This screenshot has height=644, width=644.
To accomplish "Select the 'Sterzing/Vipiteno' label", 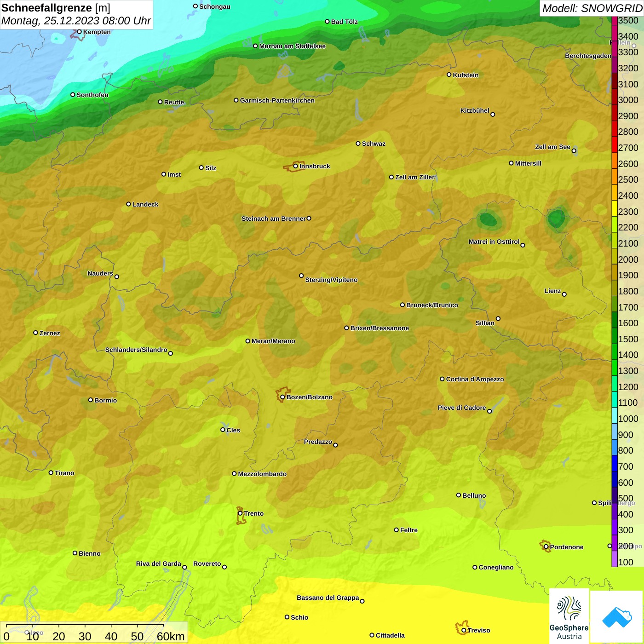I will pyautogui.click(x=331, y=280).
